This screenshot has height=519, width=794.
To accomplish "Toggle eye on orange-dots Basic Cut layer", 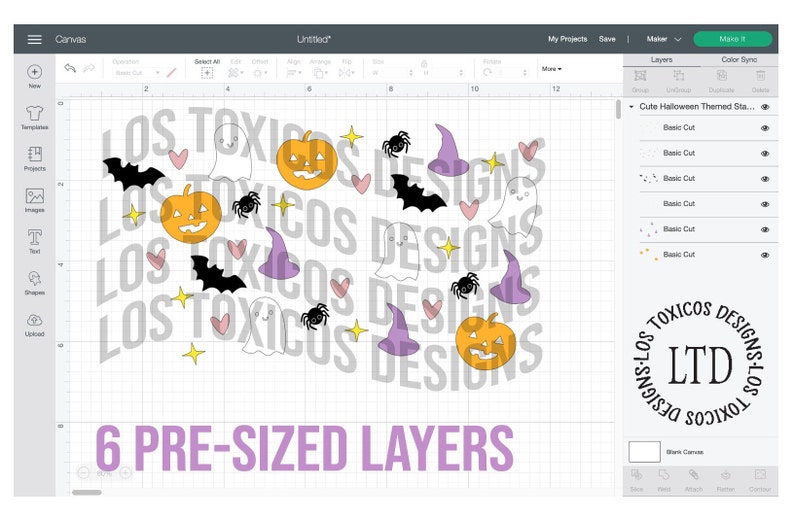I will click(765, 255).
